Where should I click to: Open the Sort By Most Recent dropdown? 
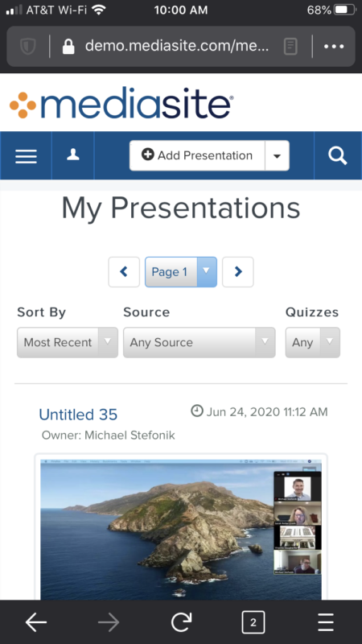tap(68, 343)
